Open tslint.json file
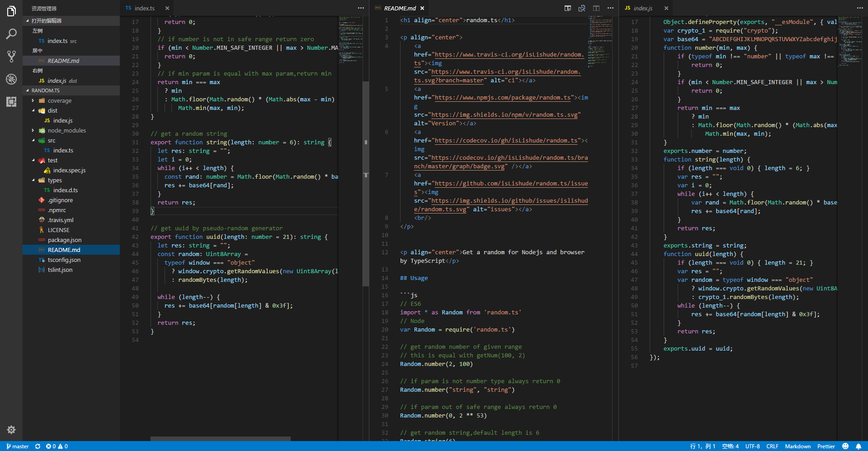This screenshot has width=868, height=451. 71,270
